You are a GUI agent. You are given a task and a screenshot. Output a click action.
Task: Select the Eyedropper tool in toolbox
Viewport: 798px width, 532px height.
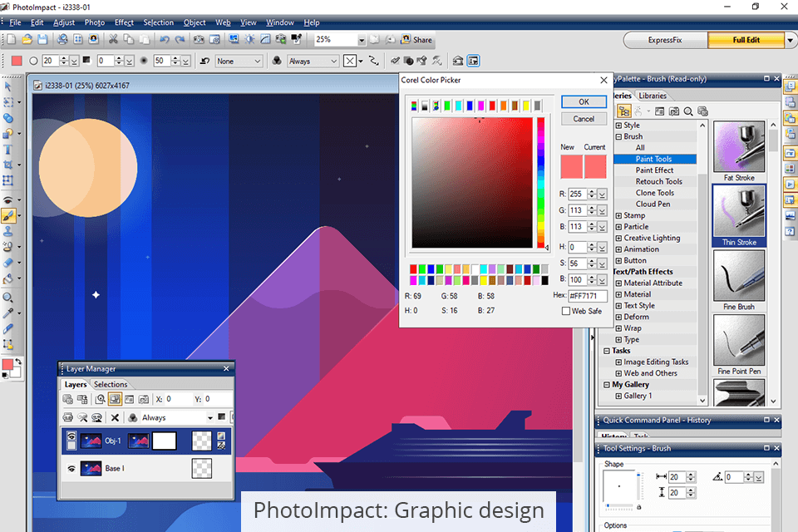[x=7, y=313]
